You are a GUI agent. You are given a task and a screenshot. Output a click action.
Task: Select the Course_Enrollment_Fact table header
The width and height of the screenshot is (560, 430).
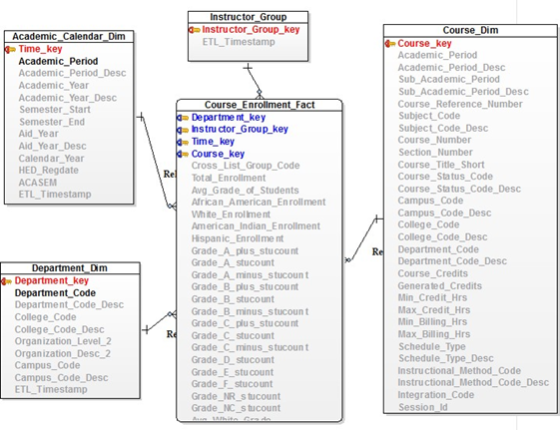[259, 105]
